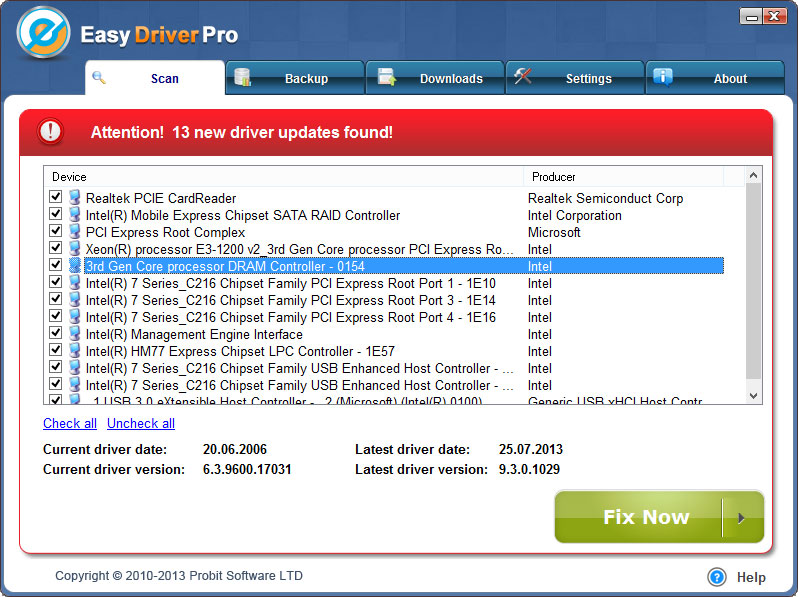
Task: Switch to the Scan tab
Action: click(x=155, y=78)
